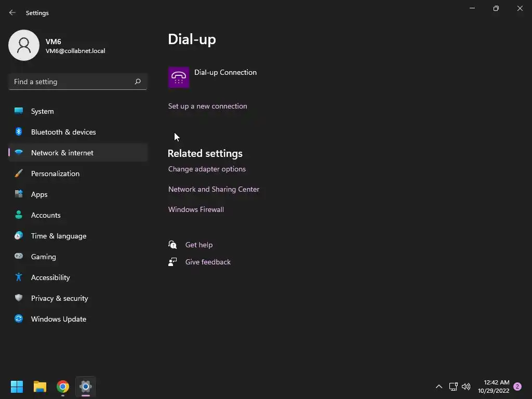Select Personalization in the sidebar

55,174
